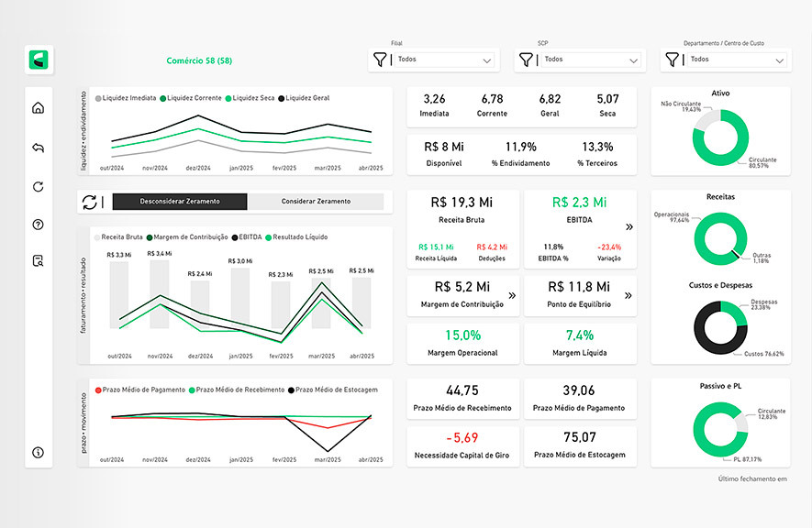Click the refresh icon in sidebar
This screenshot has height=528, width=812.
(38, 187)
